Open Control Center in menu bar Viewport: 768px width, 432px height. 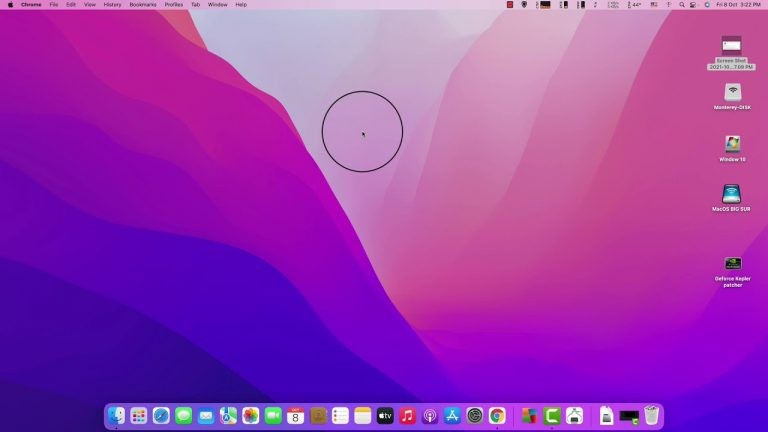[x=693, y=4]
